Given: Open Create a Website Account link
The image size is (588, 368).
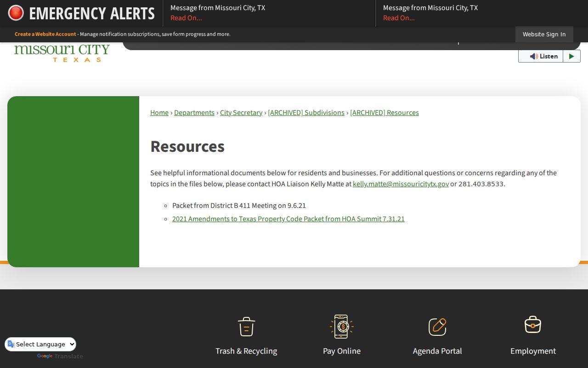Looking at the screenshot, I should tap(45, 34).
